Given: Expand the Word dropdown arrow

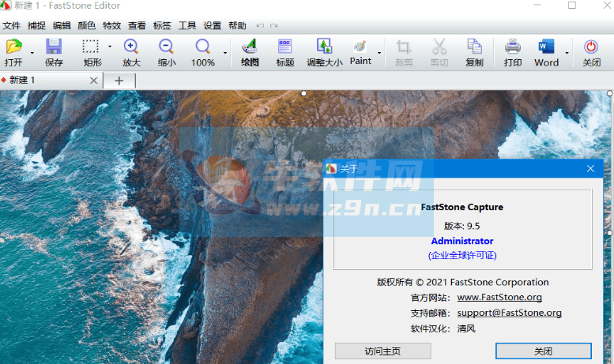Looking at the screenshot, I should [567, 53].
